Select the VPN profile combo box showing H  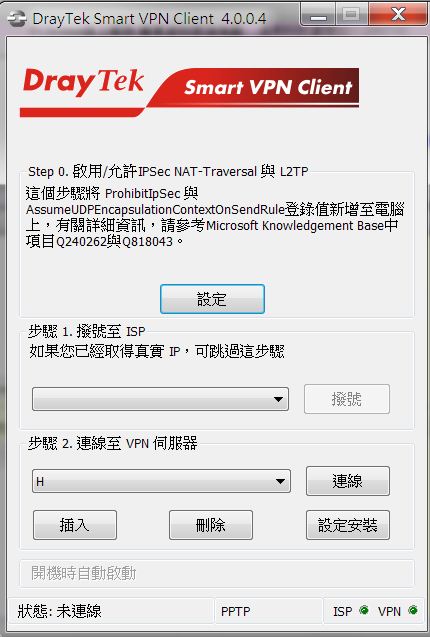tap(161, 481)
